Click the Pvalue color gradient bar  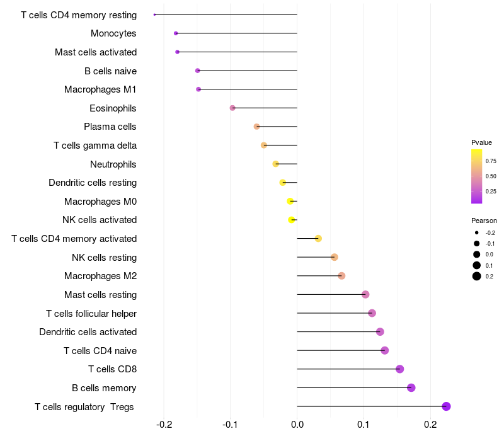pos(477,176)
